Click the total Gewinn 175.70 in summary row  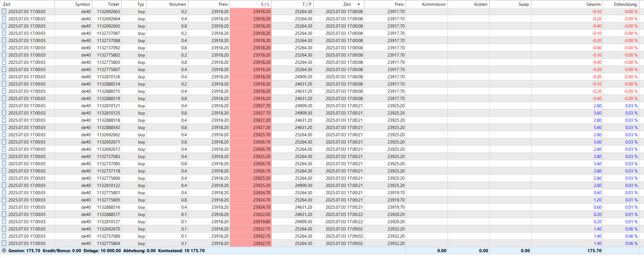pyautogui.click(x=594, y=251)
